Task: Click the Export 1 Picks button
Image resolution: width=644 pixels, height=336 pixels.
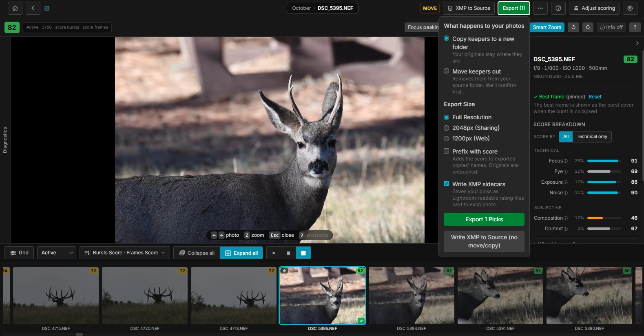Action: click(484, 219)
